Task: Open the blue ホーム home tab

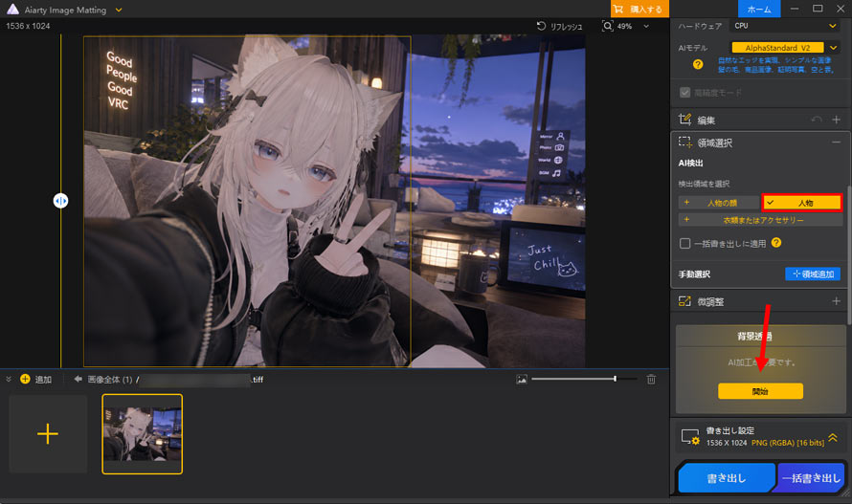Action: [x=758, y=9]
